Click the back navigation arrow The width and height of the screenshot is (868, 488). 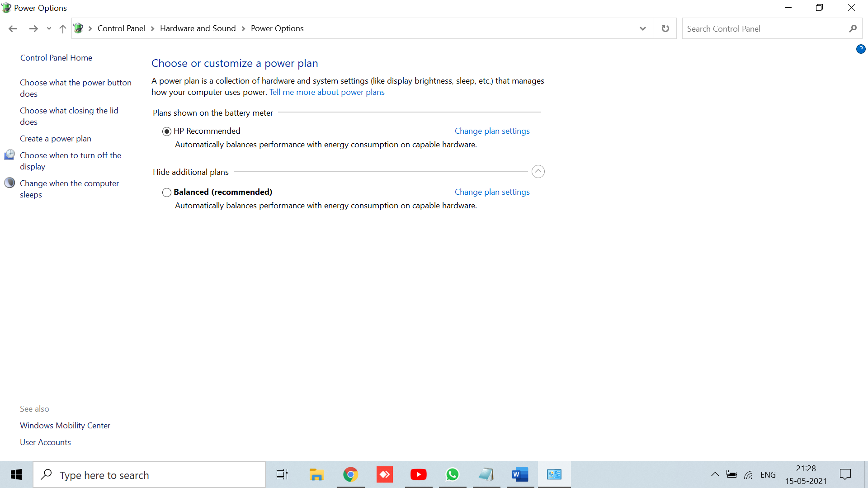coord(13,28)
